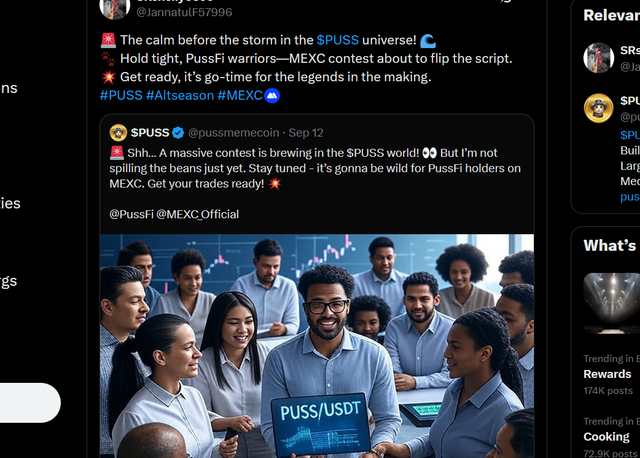Open the What's happening thumbnail image
The width and height of the screenshot is (640, 458).
pos(610,304)
